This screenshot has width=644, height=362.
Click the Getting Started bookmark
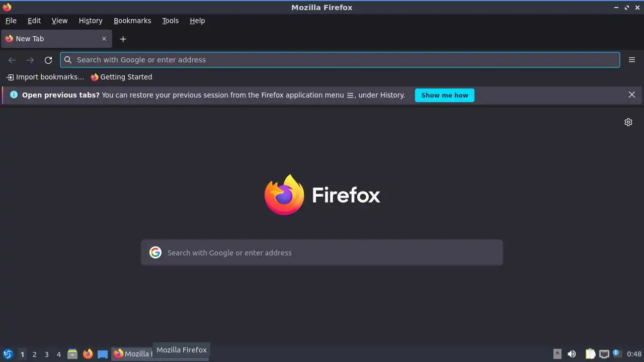pyautogui.click(x=121, y=77)
